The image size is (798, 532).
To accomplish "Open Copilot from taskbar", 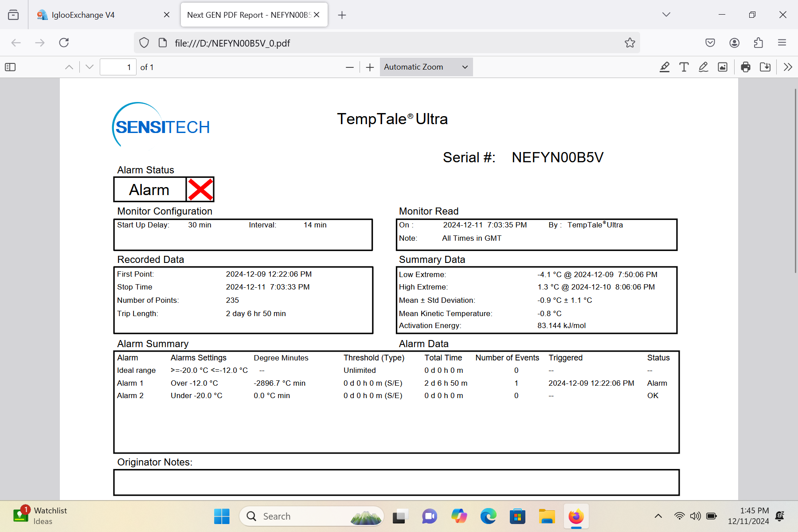I will click(x=459, y=516).
